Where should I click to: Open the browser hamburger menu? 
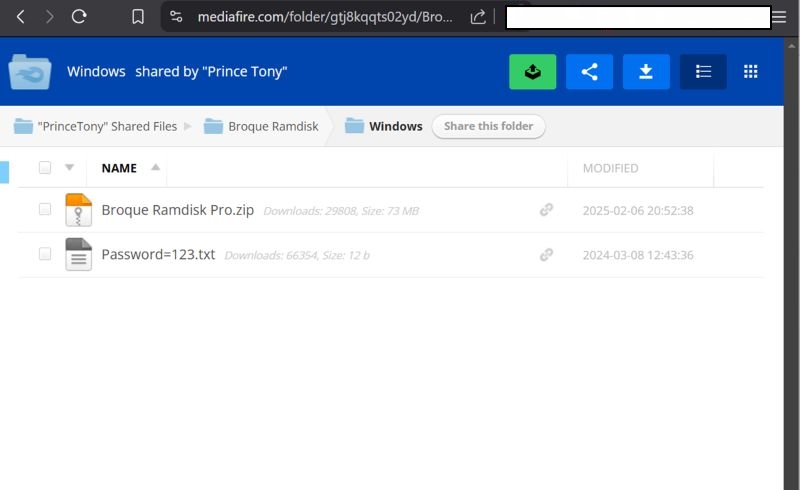779,17
